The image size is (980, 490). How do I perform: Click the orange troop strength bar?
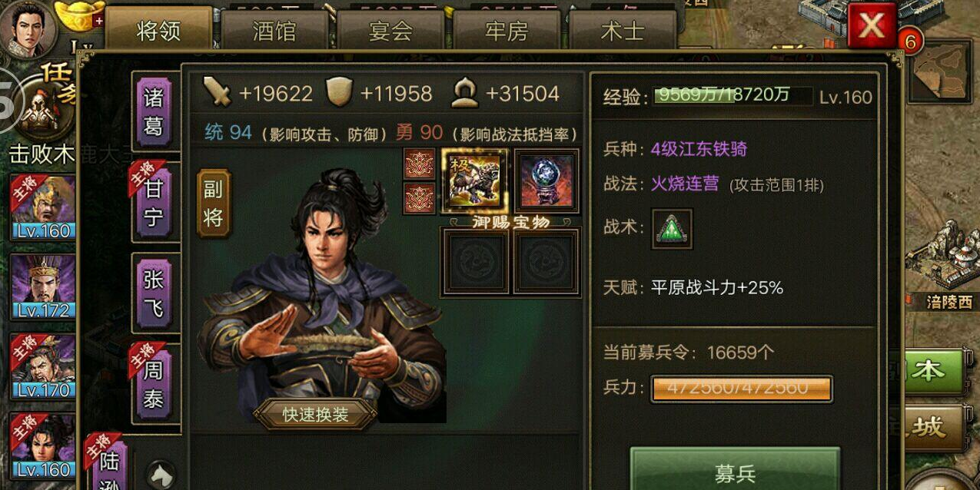741,388
